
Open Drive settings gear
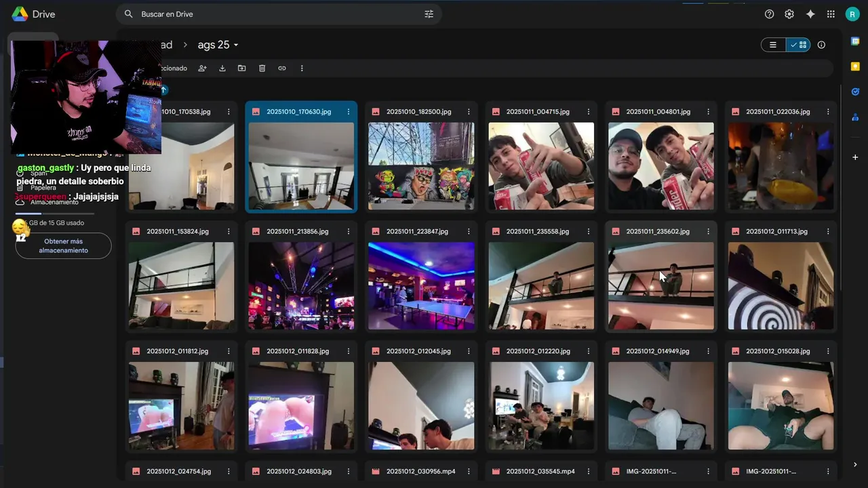point(789,14)
